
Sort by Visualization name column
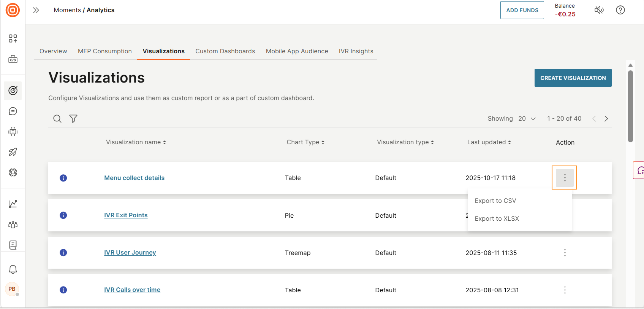tap(136, 142)
